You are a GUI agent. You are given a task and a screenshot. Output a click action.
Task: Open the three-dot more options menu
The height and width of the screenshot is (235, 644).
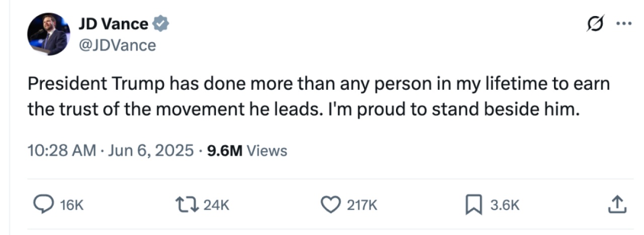[624, 24]
